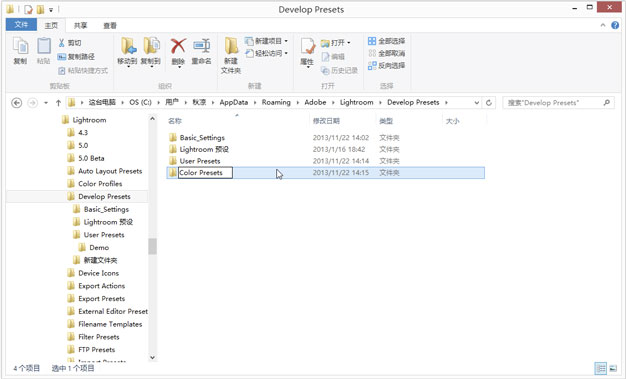Select the 5.0 Beta tree folder

point(91,158)
